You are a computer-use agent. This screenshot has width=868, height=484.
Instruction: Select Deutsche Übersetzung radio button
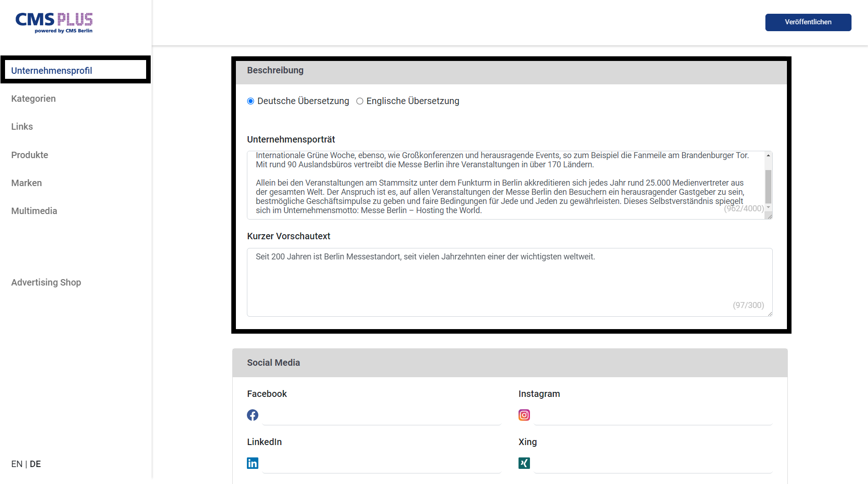coord(251,101)
